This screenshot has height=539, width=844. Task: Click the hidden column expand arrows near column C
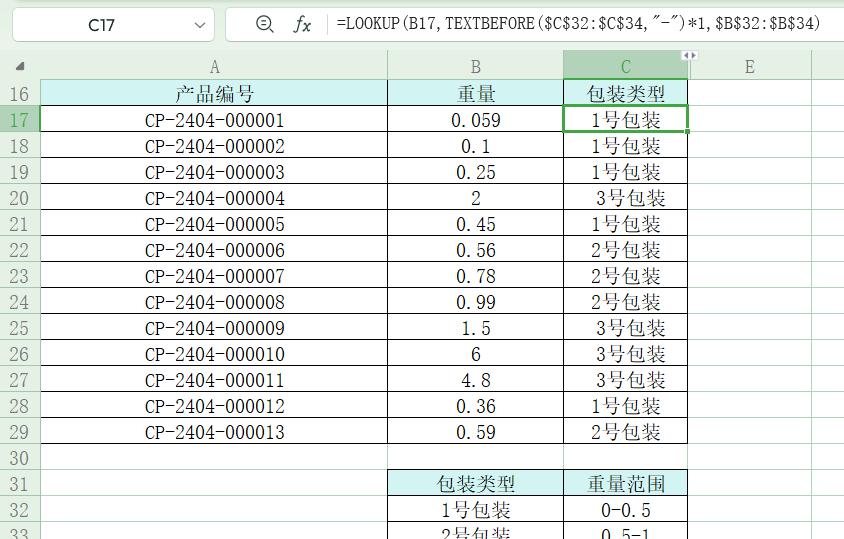[x=690, y=55]
